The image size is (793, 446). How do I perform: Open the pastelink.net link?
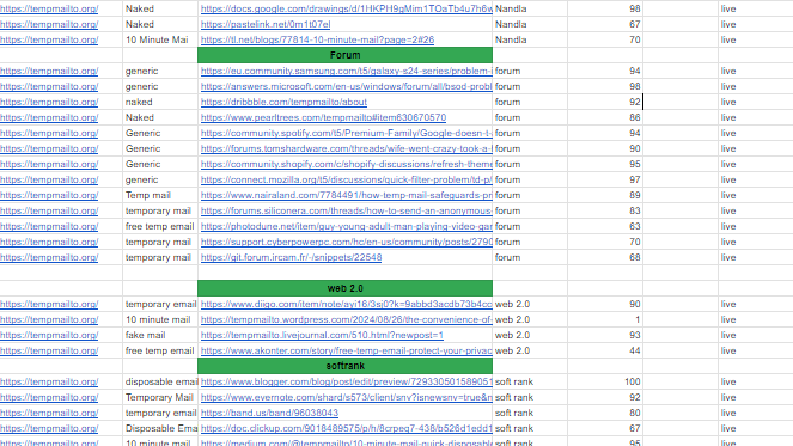(x=266, y=24)
